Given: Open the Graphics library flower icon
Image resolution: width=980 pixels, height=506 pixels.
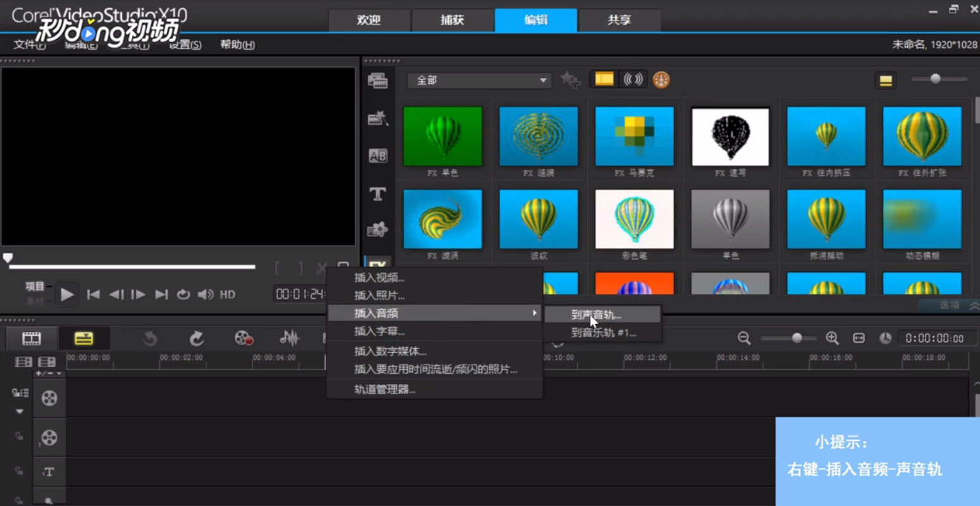Looking at the screenshot, I should tap(378, 229).
